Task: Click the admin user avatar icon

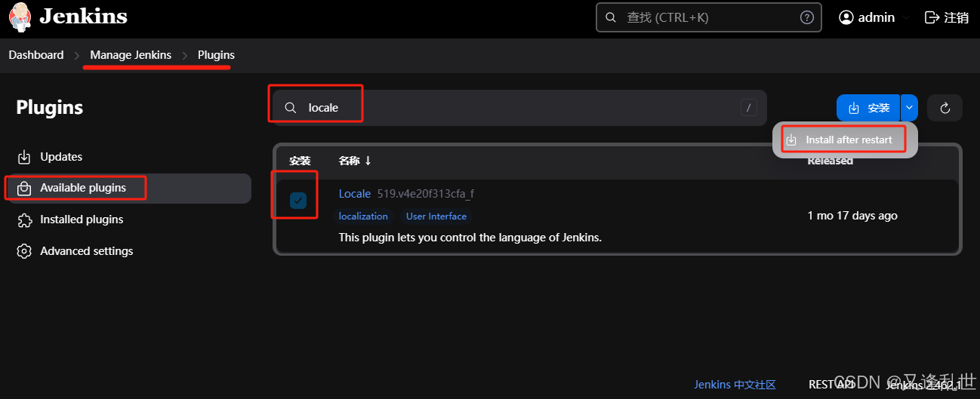Action: tap(846, 17)
